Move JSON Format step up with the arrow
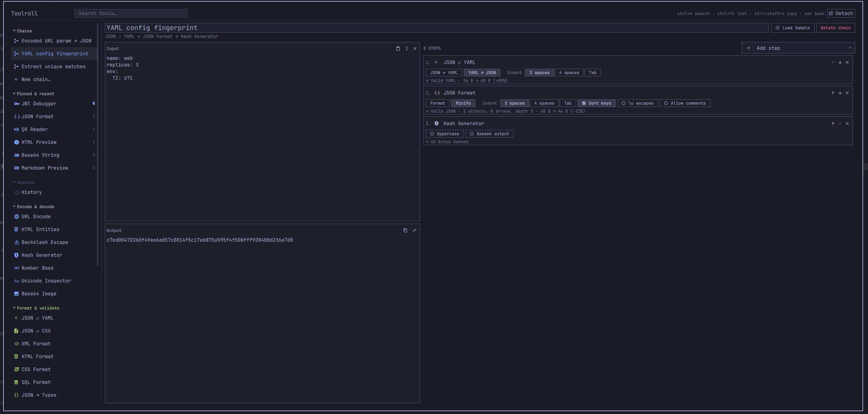 (833, 93)
